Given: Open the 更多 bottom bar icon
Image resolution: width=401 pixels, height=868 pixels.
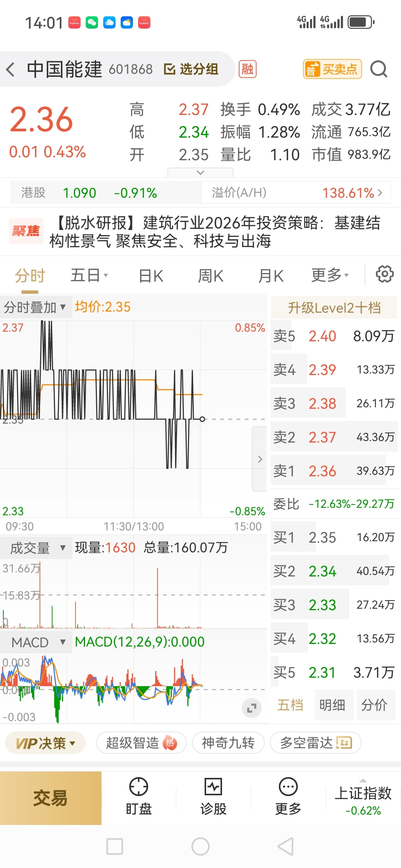Looking at the screenshot, I should pos(288,797).
